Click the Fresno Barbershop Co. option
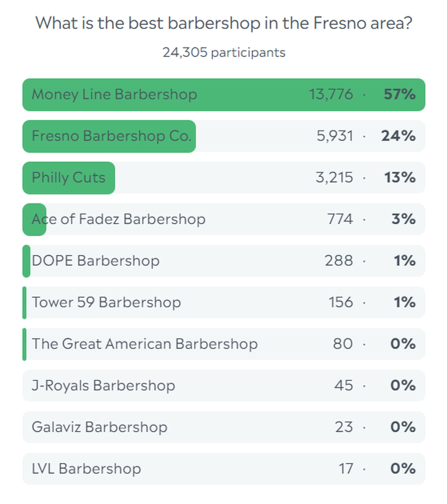447x504 pixels. 111,136
